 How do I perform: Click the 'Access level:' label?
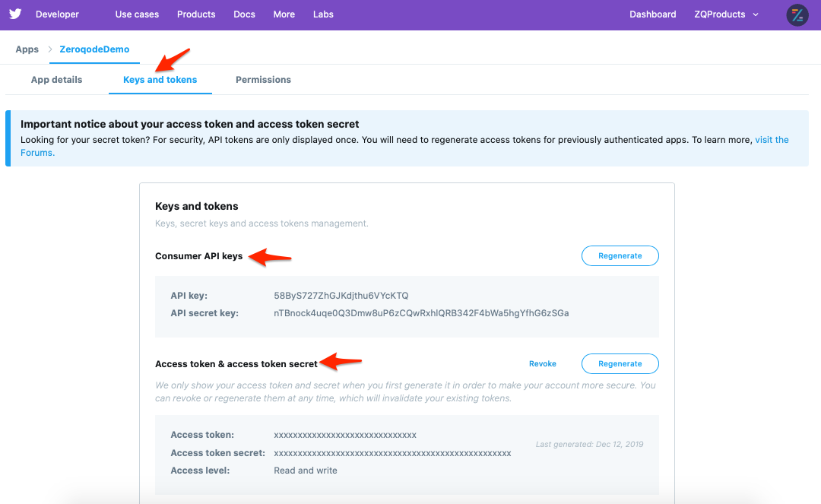point(200,471)
